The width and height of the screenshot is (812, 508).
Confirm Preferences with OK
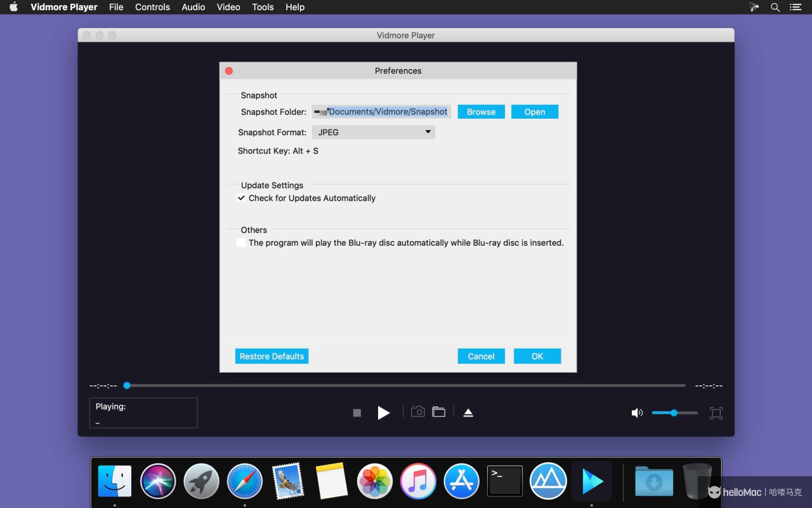[537, 356]
